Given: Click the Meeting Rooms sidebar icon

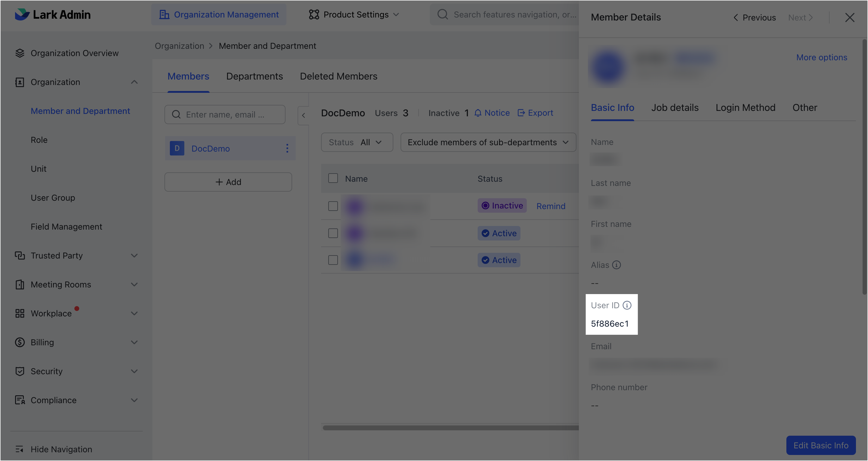Looking at the screenshot, I should tap(20, 284).
